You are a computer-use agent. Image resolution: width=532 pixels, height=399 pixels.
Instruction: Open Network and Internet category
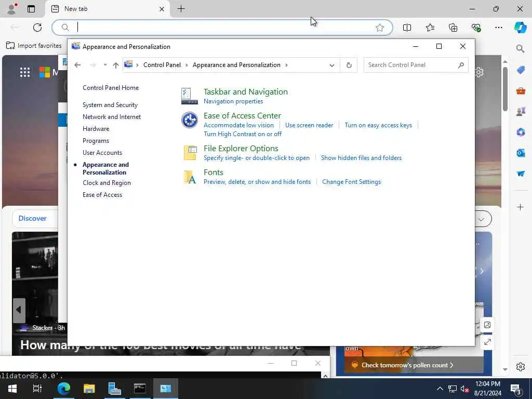coord(112,117)
